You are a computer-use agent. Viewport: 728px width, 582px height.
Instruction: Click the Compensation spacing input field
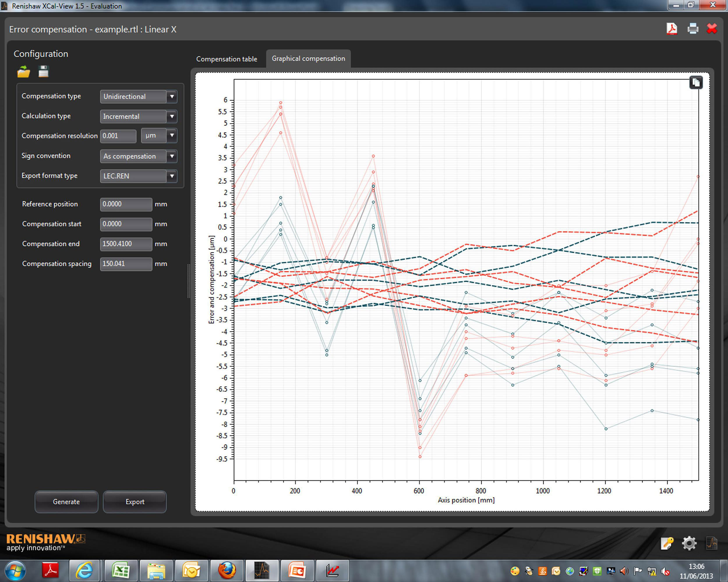(126, 264)
